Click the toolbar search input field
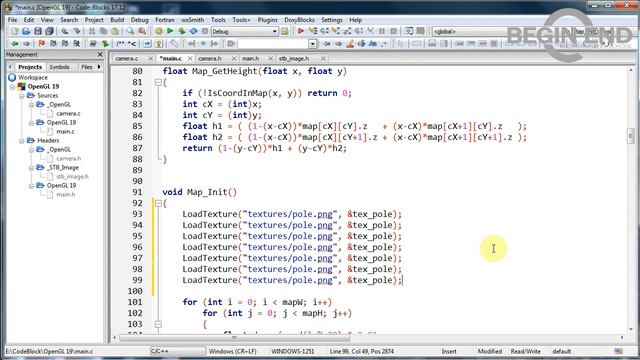Viewport: 640px width, 360px height. tap(273, 44)
